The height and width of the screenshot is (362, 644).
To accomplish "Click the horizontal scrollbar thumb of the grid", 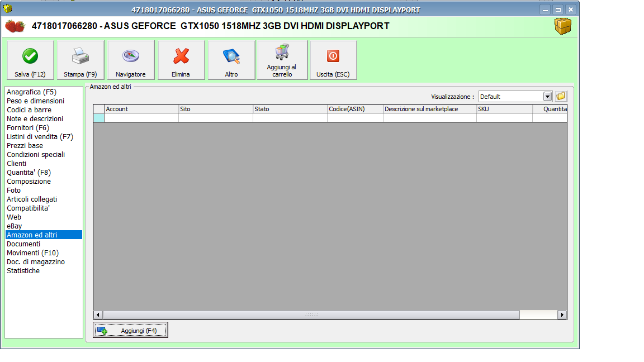I will (311, 315).
